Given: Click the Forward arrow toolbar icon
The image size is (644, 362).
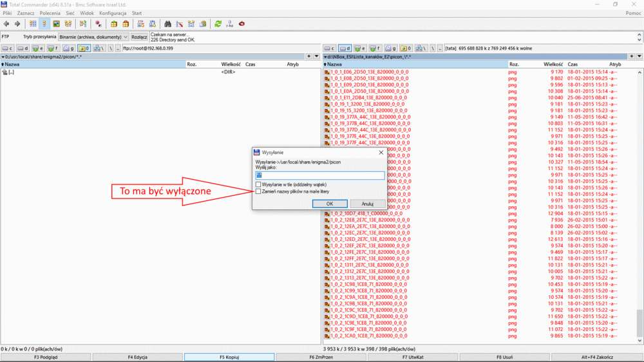Looking at the screenshot, I should tap(17, 24).
